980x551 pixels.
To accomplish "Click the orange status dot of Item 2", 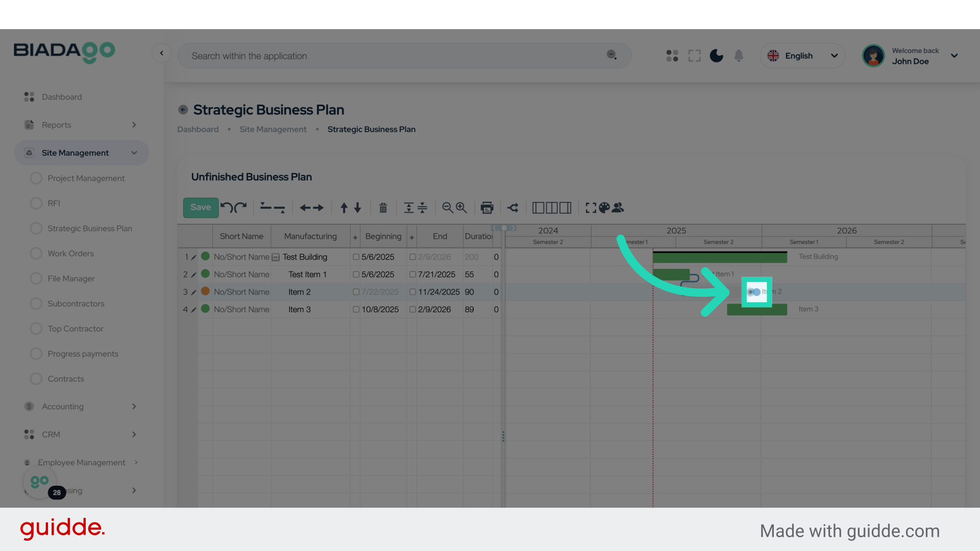I will click(205, 291).
